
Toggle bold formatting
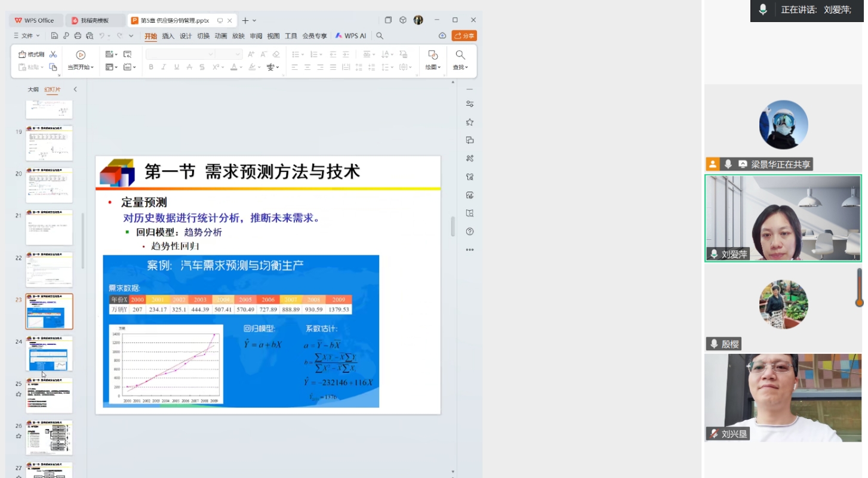click(x=151, y=67)
